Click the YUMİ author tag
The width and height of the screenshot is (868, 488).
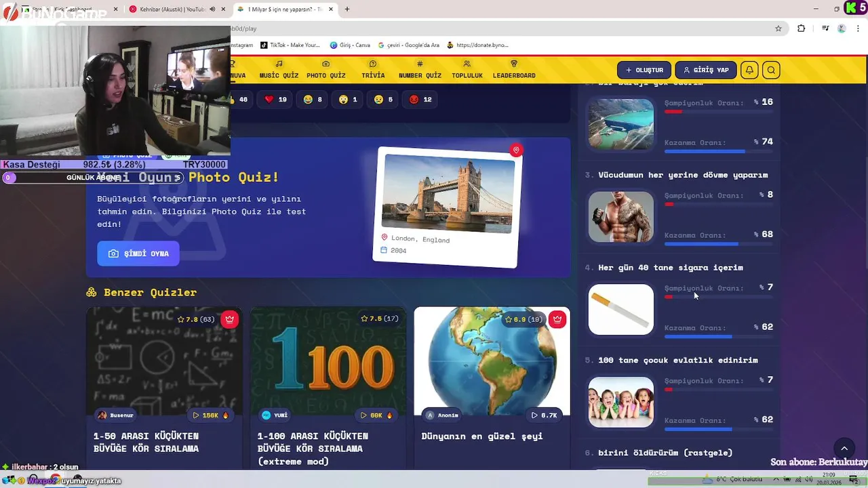(x=275, y=415)
